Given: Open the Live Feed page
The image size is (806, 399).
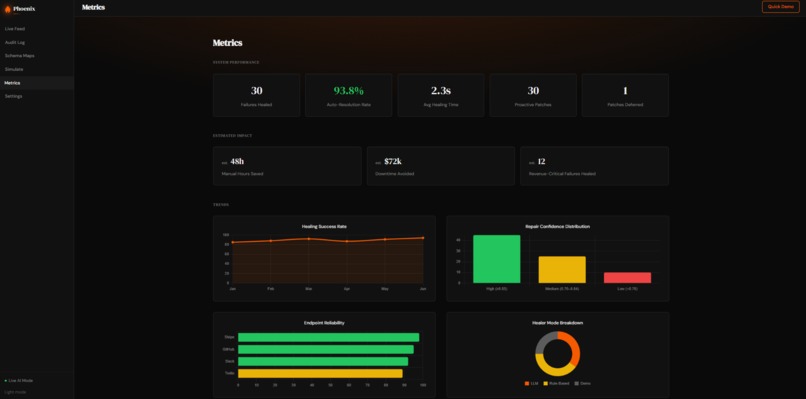Looking at the screenshot, I should point(15,29).
